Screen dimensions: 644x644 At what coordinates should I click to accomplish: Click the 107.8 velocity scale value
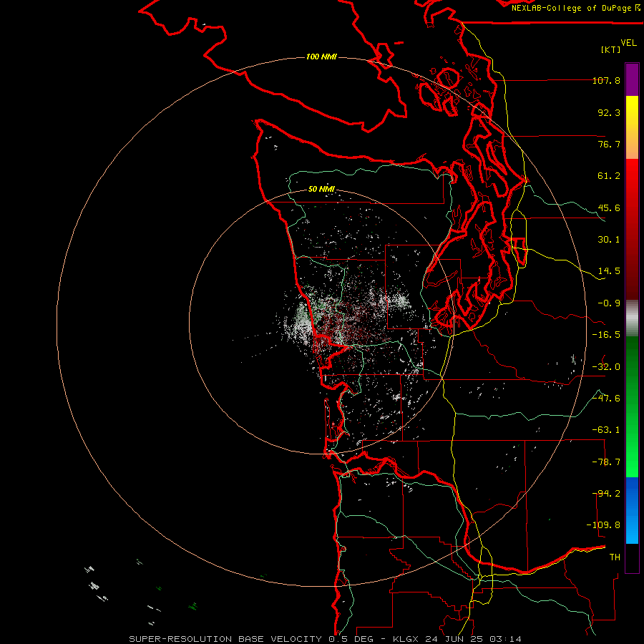click(x=606, y=80)
